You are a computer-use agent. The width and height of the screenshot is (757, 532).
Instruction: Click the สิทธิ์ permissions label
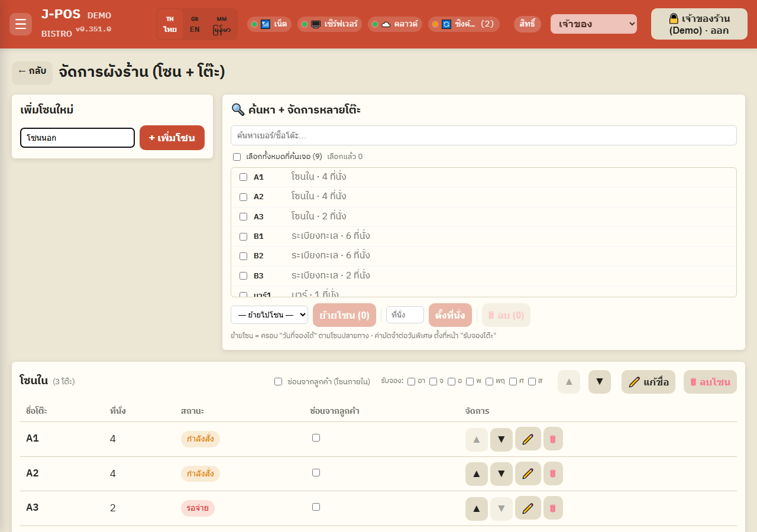528,24
